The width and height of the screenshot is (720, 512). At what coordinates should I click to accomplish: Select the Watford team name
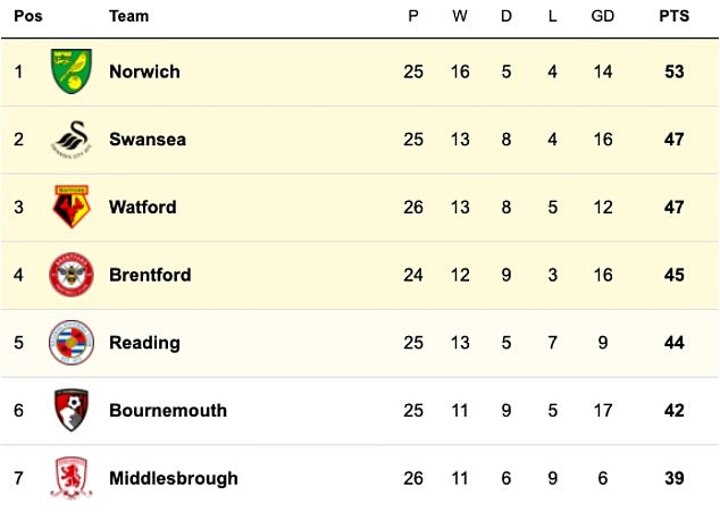142,208
